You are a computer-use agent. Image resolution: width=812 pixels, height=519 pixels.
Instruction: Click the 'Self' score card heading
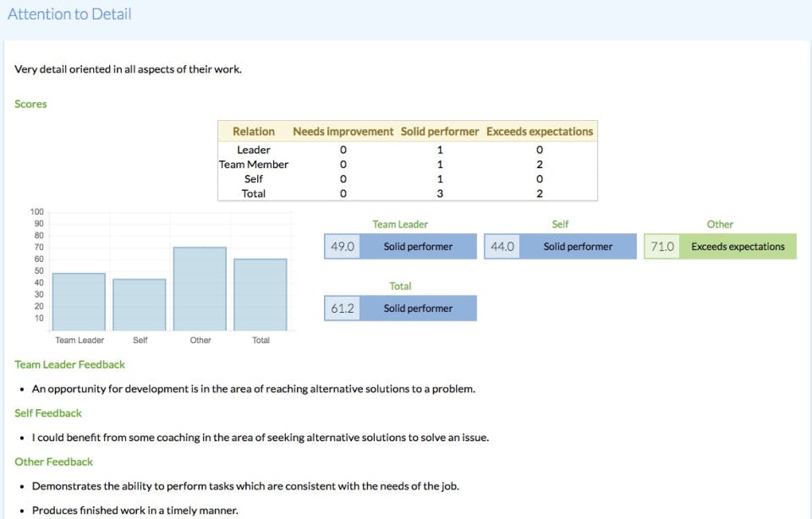point(560,224)
